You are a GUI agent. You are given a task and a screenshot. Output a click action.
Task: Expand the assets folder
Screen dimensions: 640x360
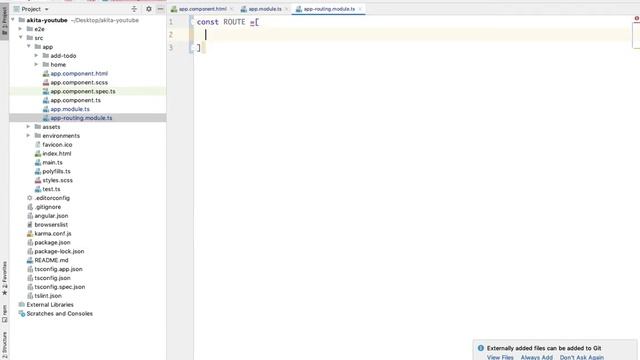tap(29, 127)
